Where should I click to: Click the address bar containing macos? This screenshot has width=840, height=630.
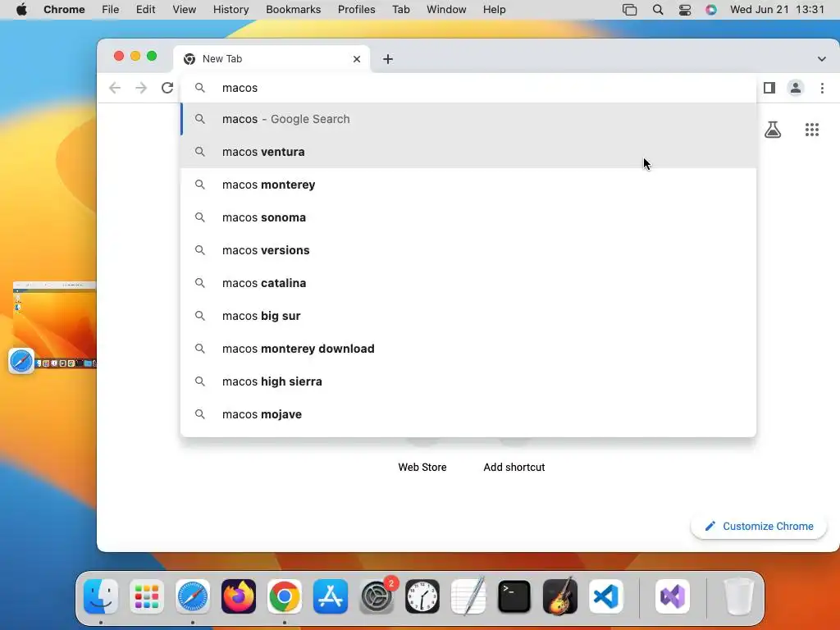468,88
